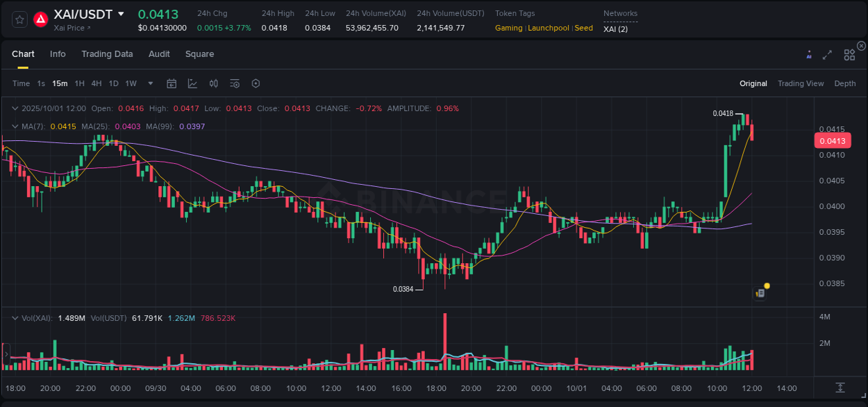Select the chart style icon
This screenshot has height=407, width=868.
194,83
